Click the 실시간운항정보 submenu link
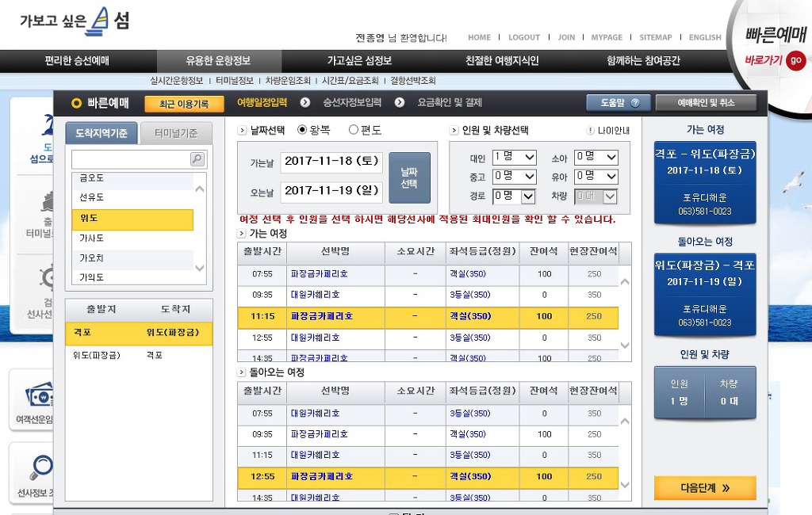812x515 pixels. coord(177,81)
